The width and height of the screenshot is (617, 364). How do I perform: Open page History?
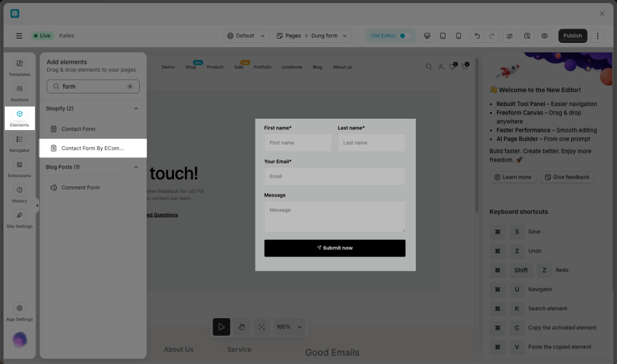(x=19, y=193)
